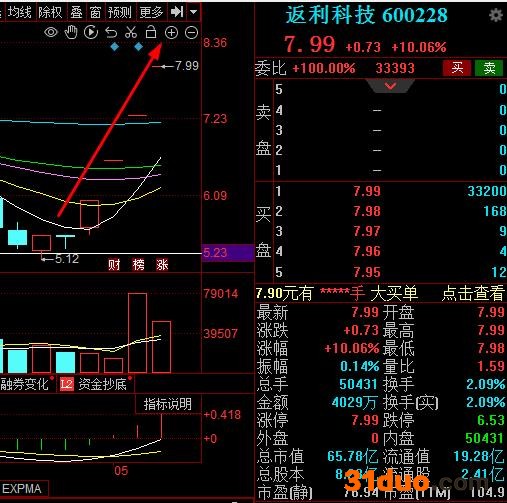Select the hand pan tool
The image size is (507, 503).
click(x=71, y=33)
